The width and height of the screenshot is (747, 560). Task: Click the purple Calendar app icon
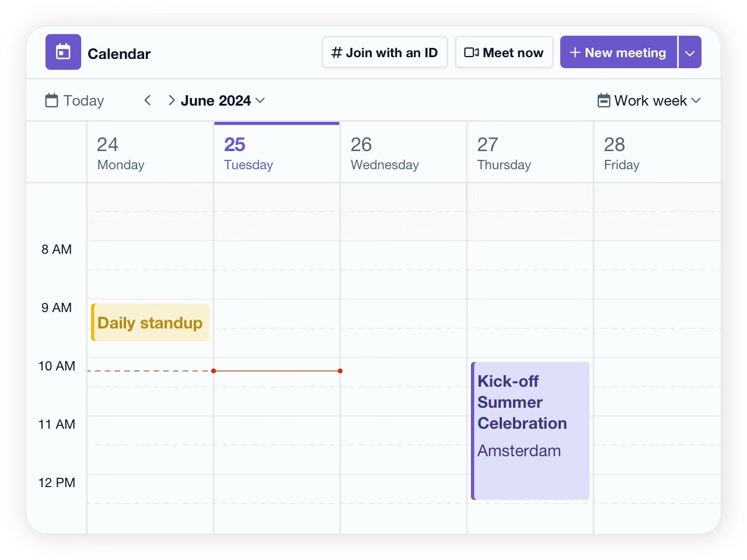coord(63,52)
